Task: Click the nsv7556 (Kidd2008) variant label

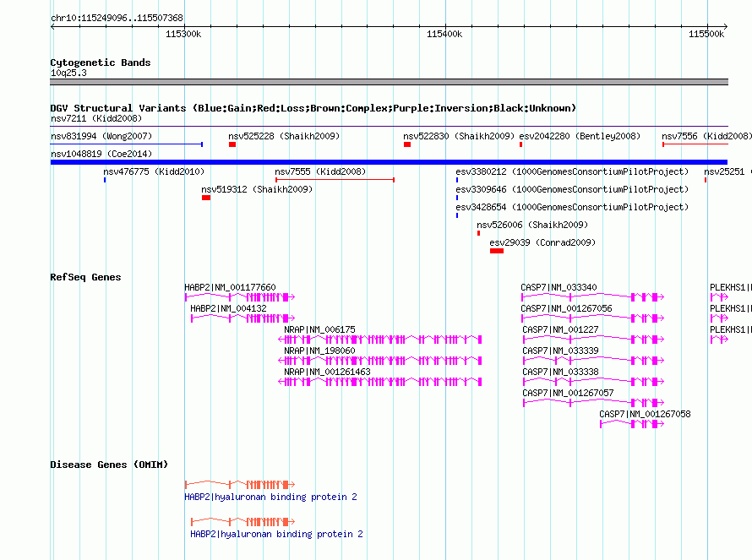Action: tap(706, 136)
